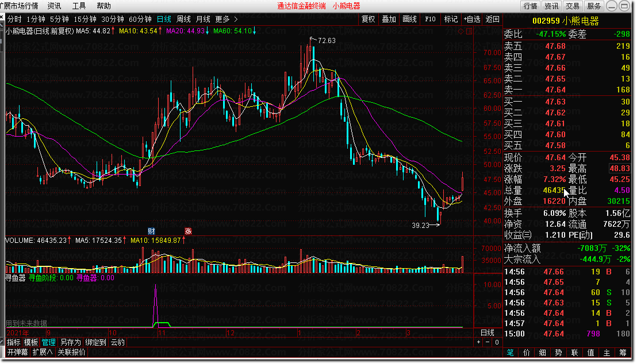Select the 日线 chart period
The image size is (637, 364).
[x=164, y=19]
